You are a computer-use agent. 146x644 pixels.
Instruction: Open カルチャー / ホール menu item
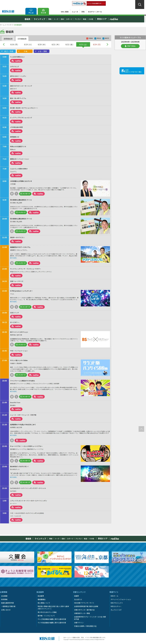95,12
